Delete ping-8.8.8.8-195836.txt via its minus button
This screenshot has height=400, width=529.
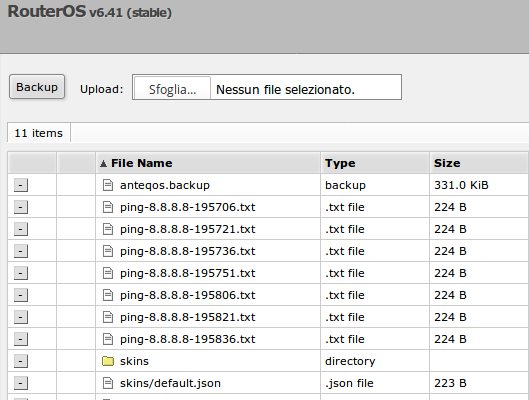coord(21,339)
